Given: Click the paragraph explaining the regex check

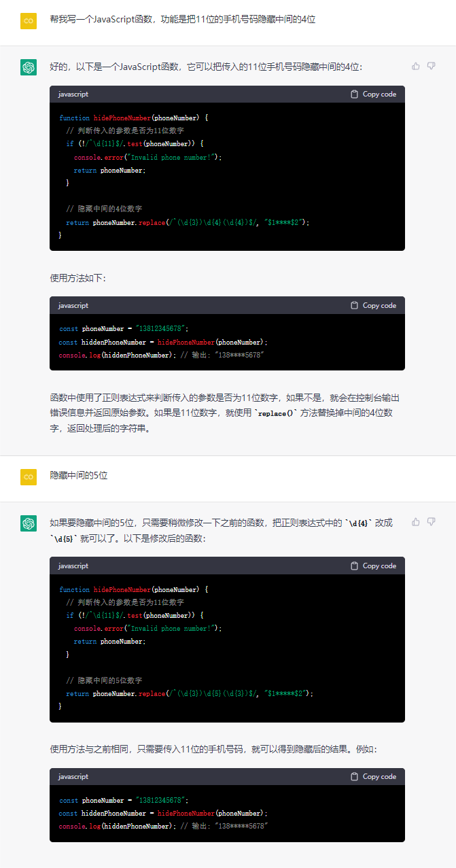Looking at the screenshot, I should coord(225,413).
